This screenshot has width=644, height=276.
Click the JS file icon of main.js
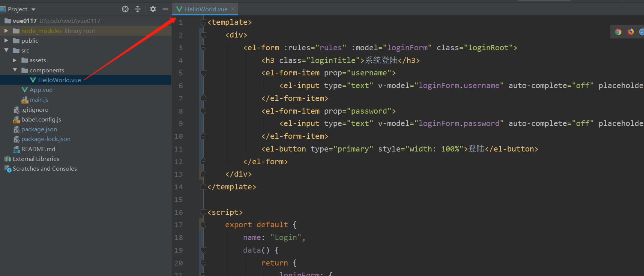pos(25,100)
